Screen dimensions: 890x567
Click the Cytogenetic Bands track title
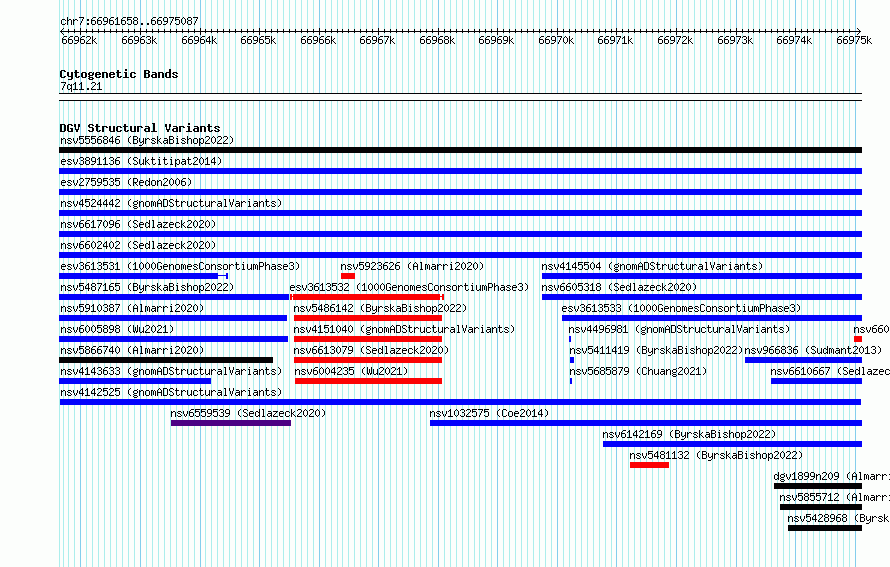119,74
